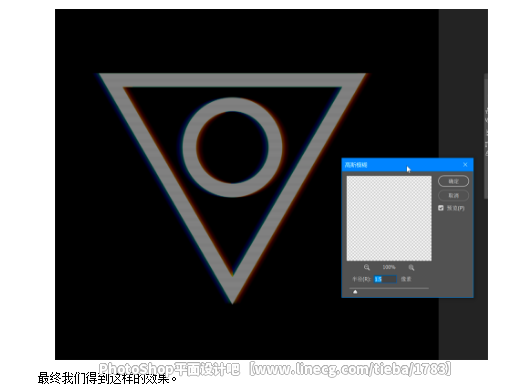The height and width of the screenshot is (388, 507).
Task: Cancel the Gaussian Blur dialog (取消)
Action: 453,195
